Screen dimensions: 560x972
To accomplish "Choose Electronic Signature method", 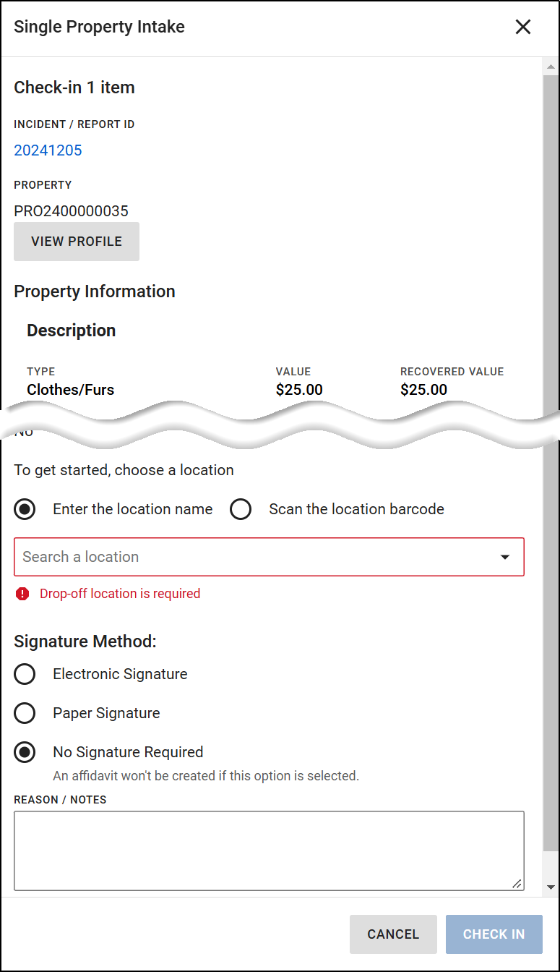I will pyautogui.click(x=25, y=674).
